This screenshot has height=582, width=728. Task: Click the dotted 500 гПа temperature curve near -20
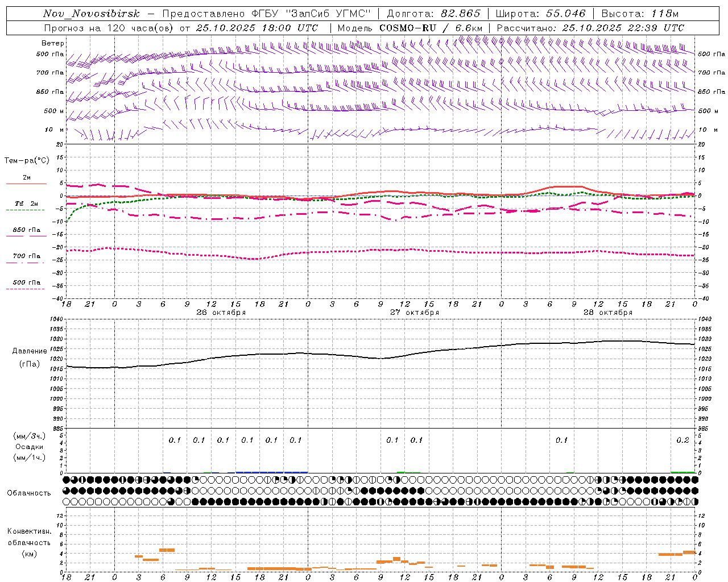380,250
